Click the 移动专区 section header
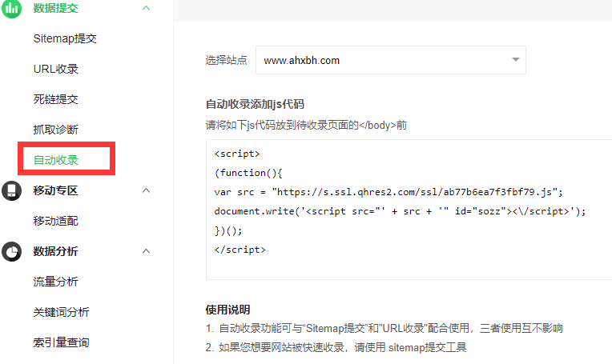Screen dimensions: 612x364 point(55,190)
